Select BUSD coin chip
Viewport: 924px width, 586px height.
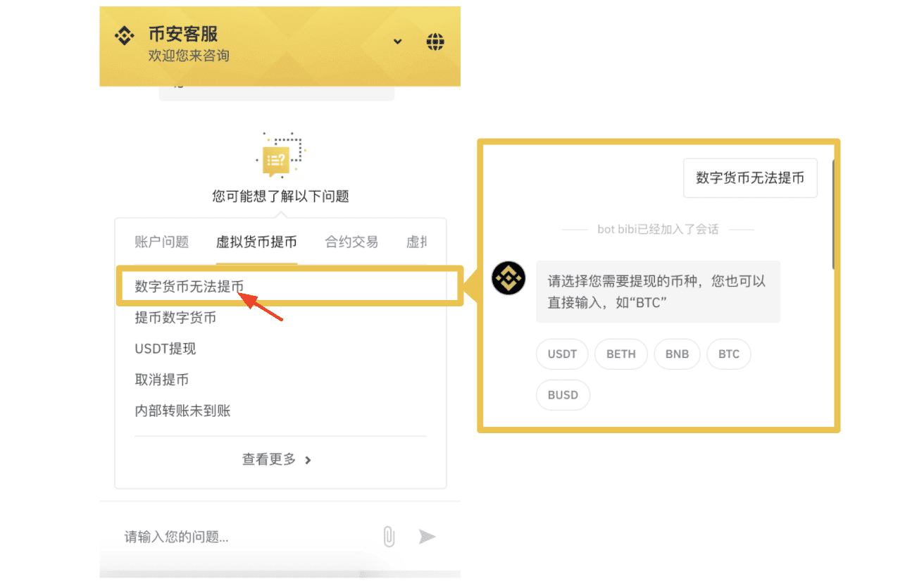coord(563,395)
